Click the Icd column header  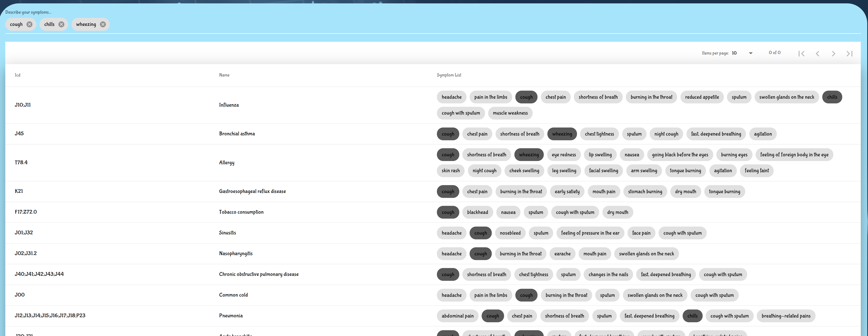(18, 75)
